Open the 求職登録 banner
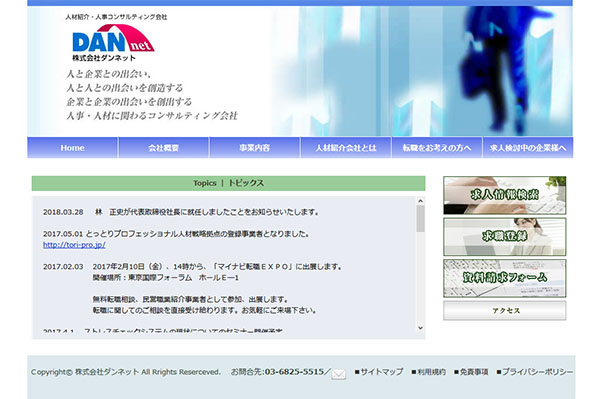 coord(504,237)
